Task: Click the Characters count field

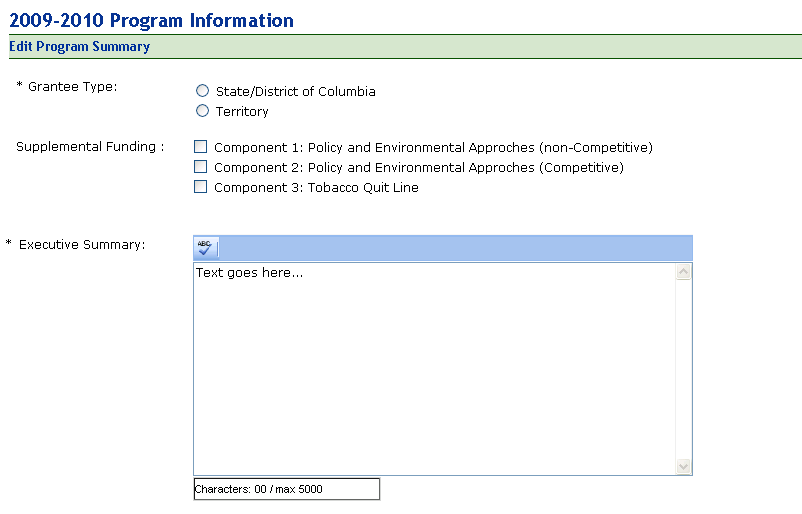Action: (286, 489)
